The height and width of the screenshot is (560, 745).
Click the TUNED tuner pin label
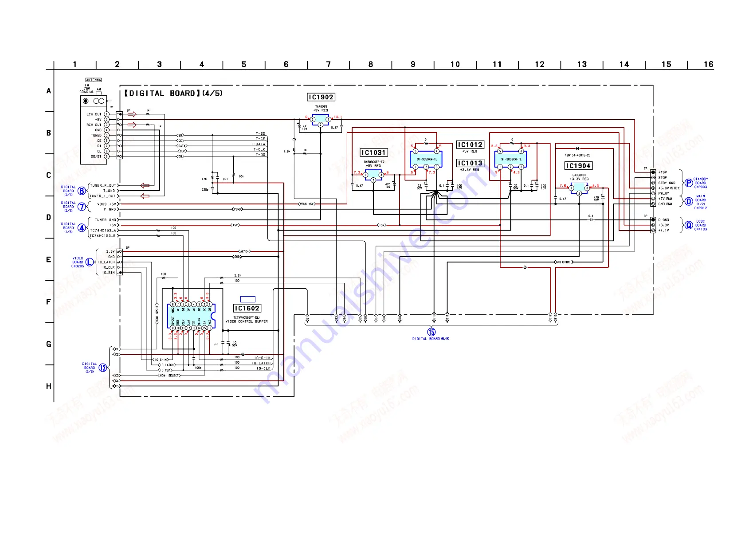point(96,136)
